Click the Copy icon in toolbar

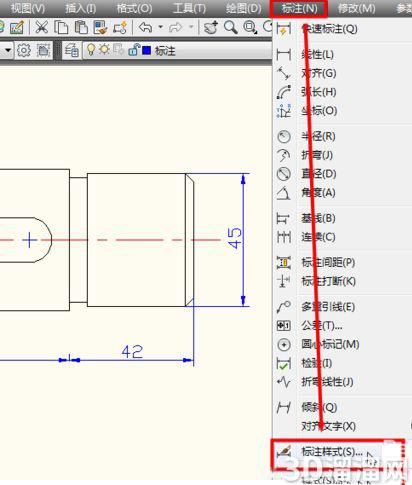61,27
